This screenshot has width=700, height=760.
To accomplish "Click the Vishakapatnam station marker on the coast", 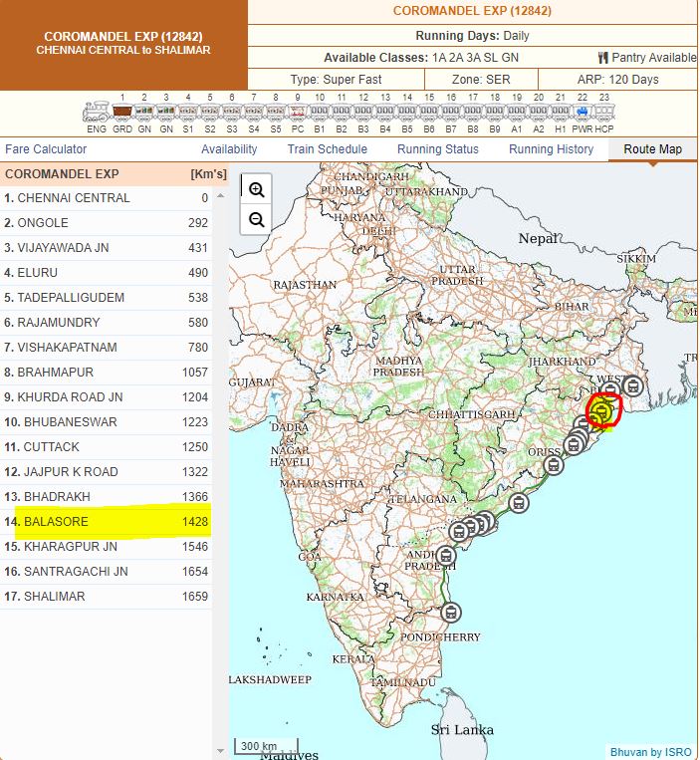I will 519,503.
